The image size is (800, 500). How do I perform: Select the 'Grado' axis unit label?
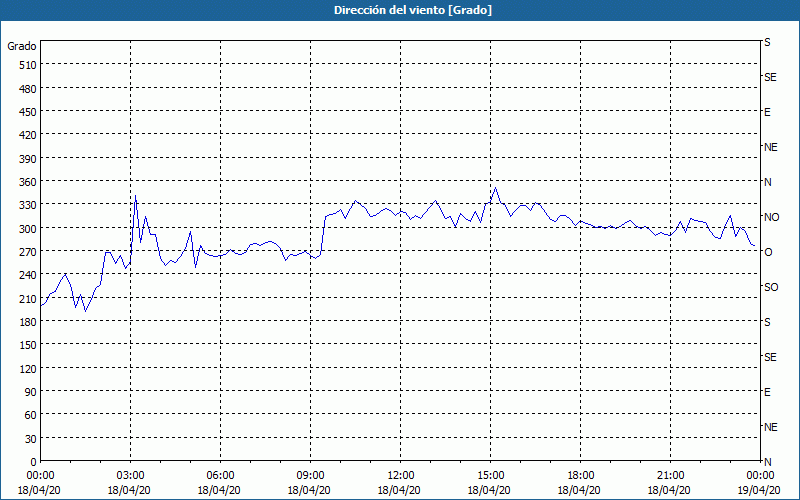[22, 46]
